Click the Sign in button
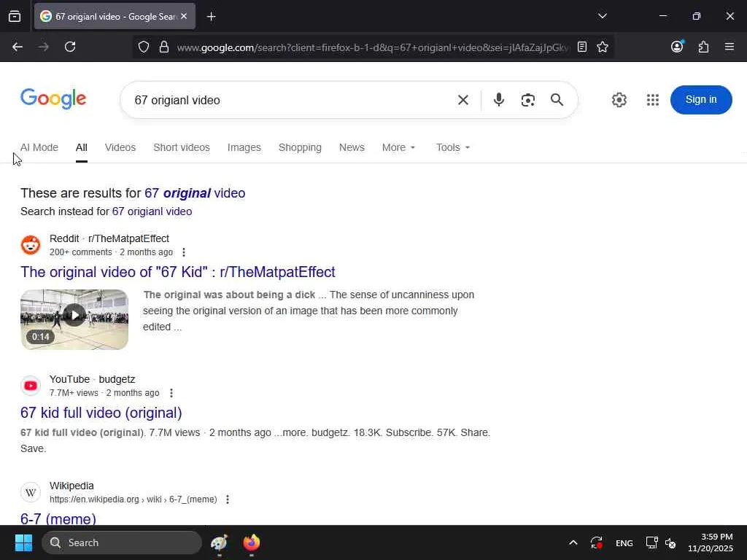The image size is (747, 560). click(701, 99)
